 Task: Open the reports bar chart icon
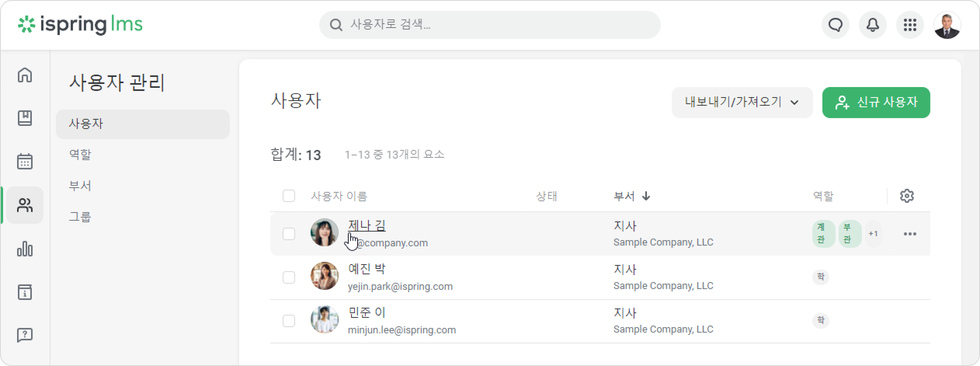tap(25, 249)
